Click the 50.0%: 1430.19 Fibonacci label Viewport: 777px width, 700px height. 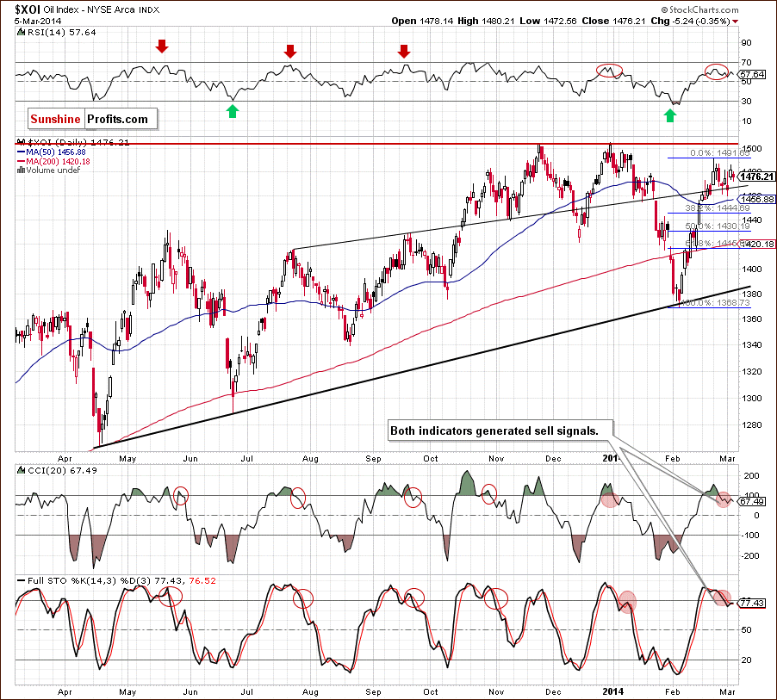718,226
